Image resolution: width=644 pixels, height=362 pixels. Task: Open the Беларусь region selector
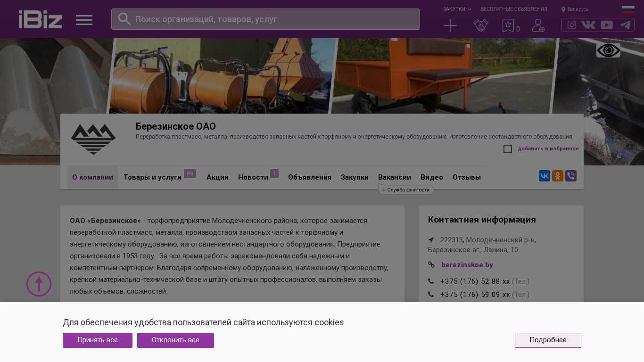pyautogui.click(x=575, y=9)
